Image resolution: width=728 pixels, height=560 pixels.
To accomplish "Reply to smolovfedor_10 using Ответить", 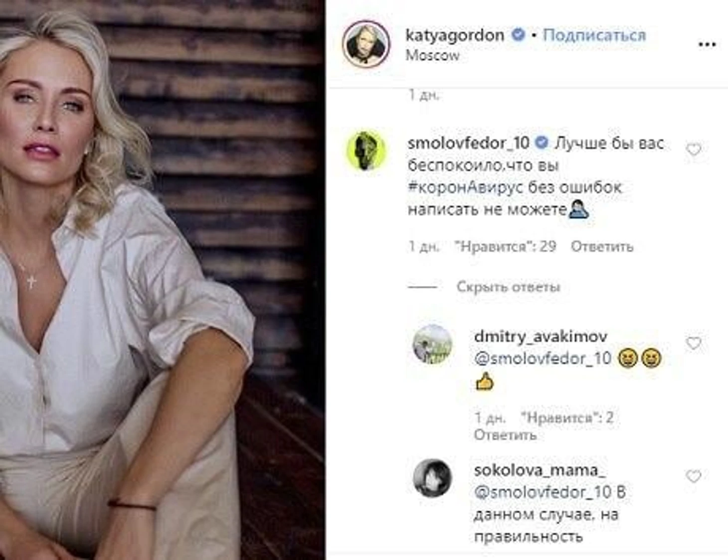I will 602,246.
